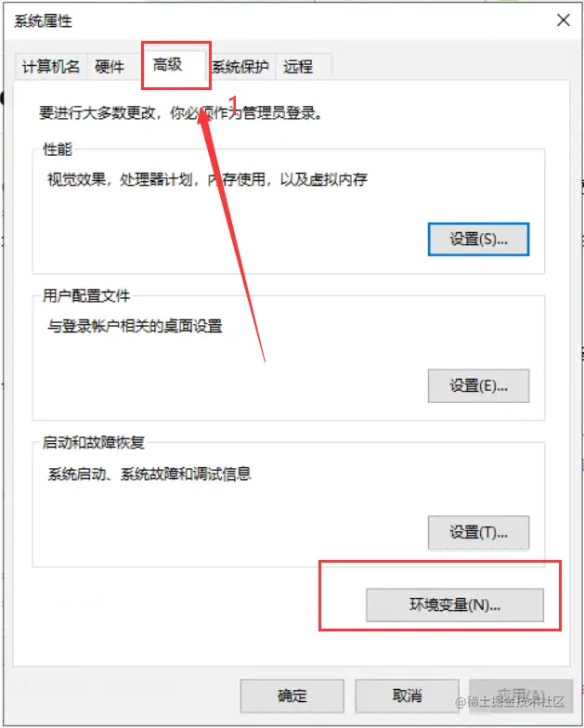
Task: Confirm with the 确定 button
Action: click(x=292, y=696)
